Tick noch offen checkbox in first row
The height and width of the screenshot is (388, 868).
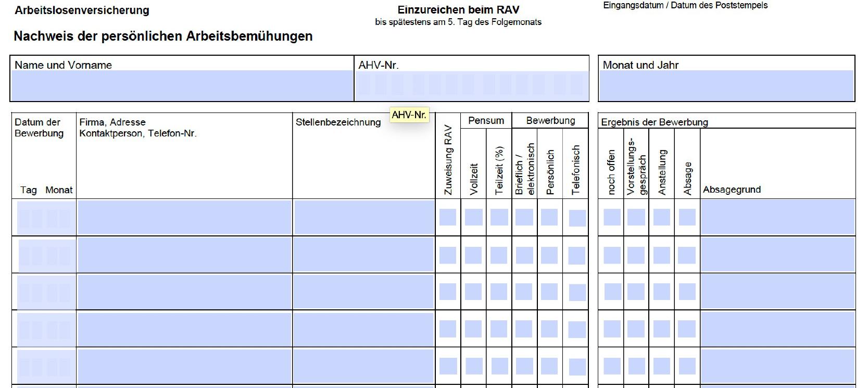(612, 217)
